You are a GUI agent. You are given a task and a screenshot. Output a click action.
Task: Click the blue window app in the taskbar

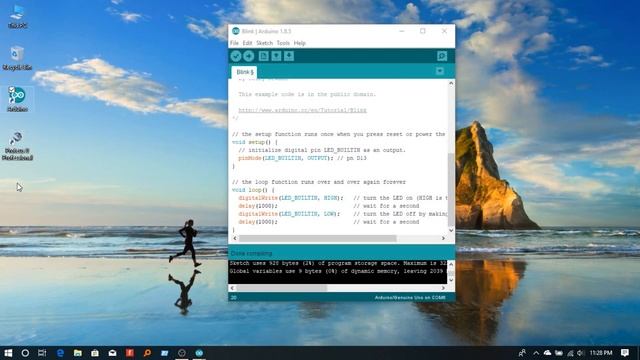(x=164, y=353)
